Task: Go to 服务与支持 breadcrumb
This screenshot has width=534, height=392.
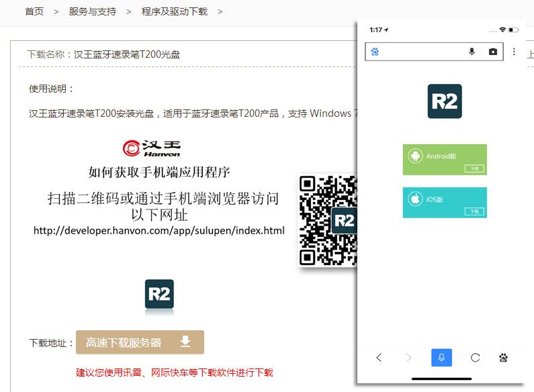Action: pos(93,11)
